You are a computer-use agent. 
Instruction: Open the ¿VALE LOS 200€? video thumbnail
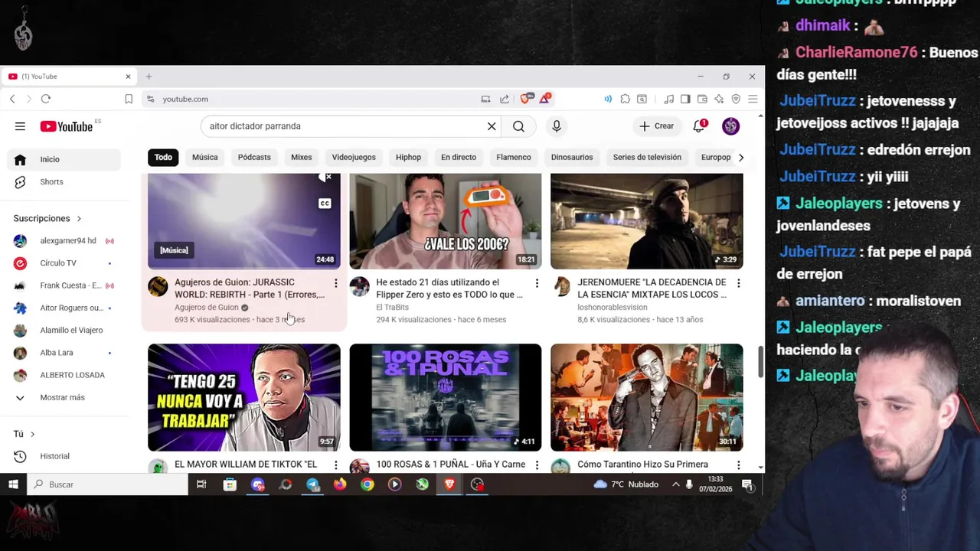[446, 221]
